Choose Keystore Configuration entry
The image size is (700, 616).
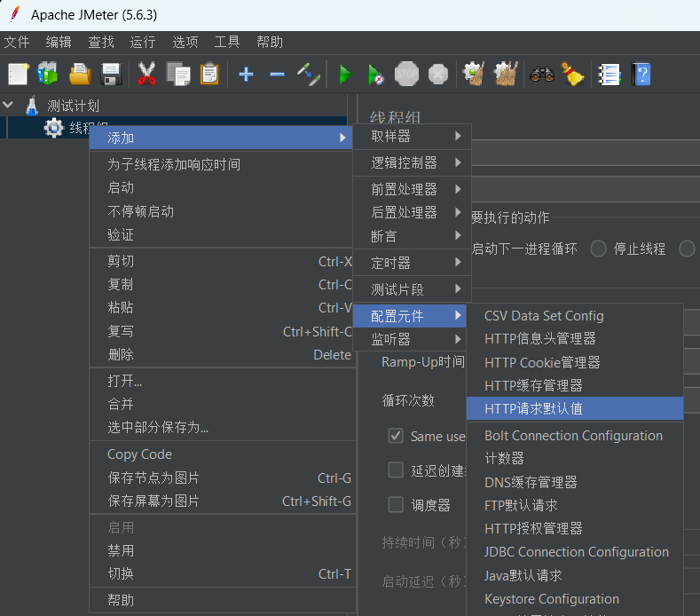[575, 598]
